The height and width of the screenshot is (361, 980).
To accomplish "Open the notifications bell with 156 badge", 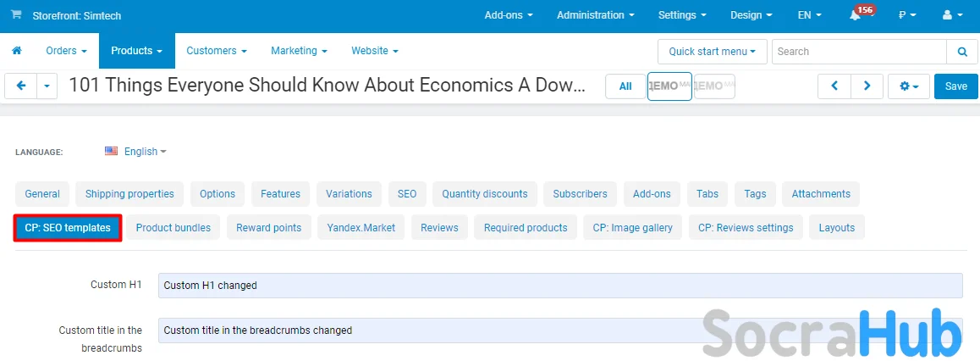I will click(x=856, y=15).
